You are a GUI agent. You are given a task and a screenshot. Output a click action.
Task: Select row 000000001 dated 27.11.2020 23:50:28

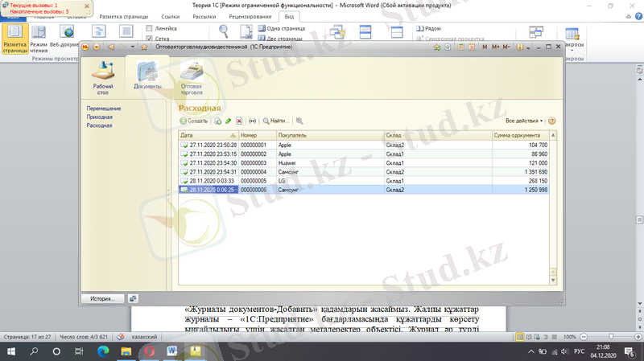[x=364, y=146]
